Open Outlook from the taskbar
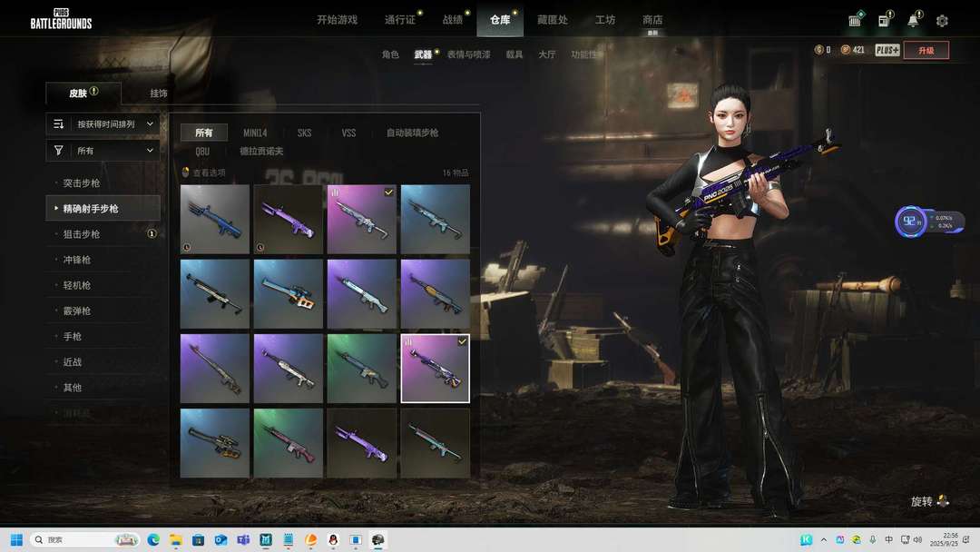This screenshot has width=980, height=552. pos(220,539)
